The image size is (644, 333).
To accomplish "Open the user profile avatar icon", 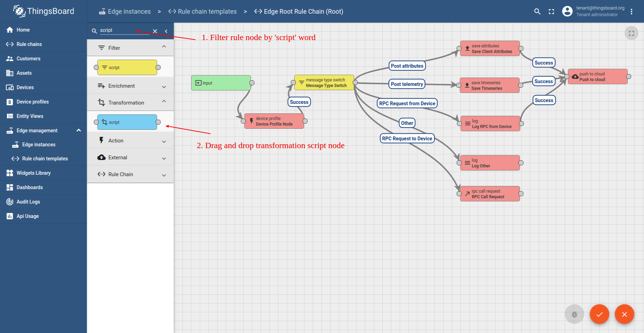I will click(x=567, y=11).
